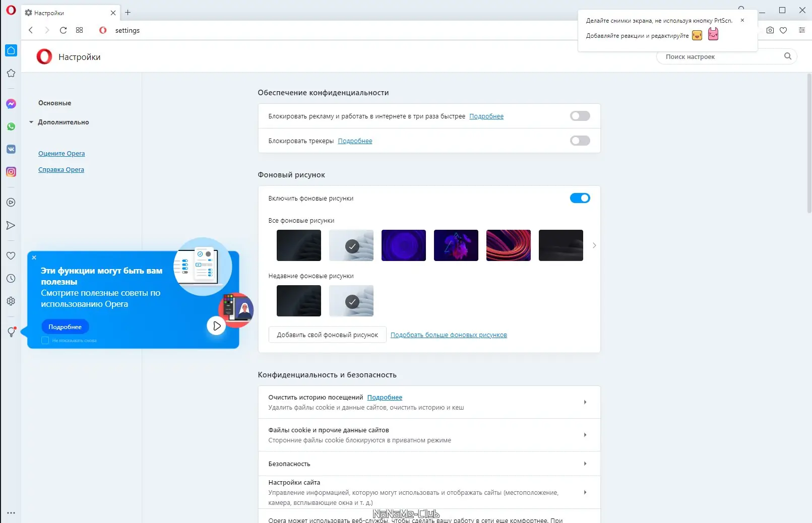Select the light wallpaper under 'Недавние фоновые рисунки'
Image resolution: width=812 pixels, height=523 pixels.
[x=351, y=301]
